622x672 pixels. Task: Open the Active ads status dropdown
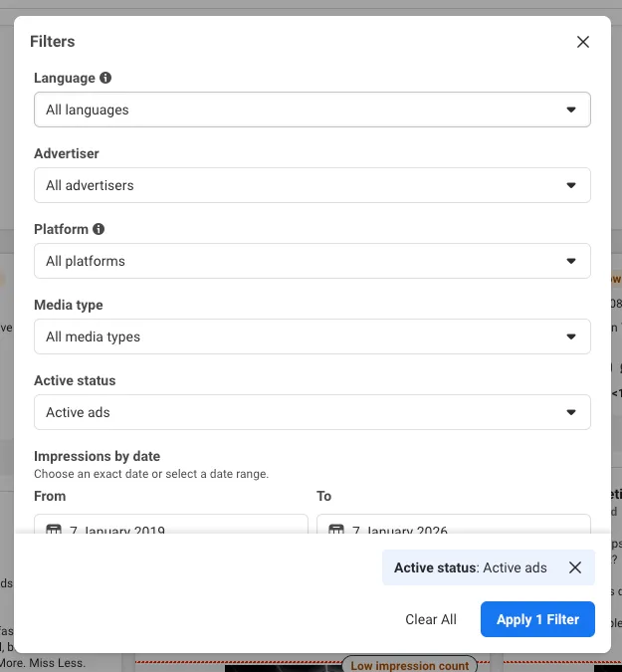311,412
